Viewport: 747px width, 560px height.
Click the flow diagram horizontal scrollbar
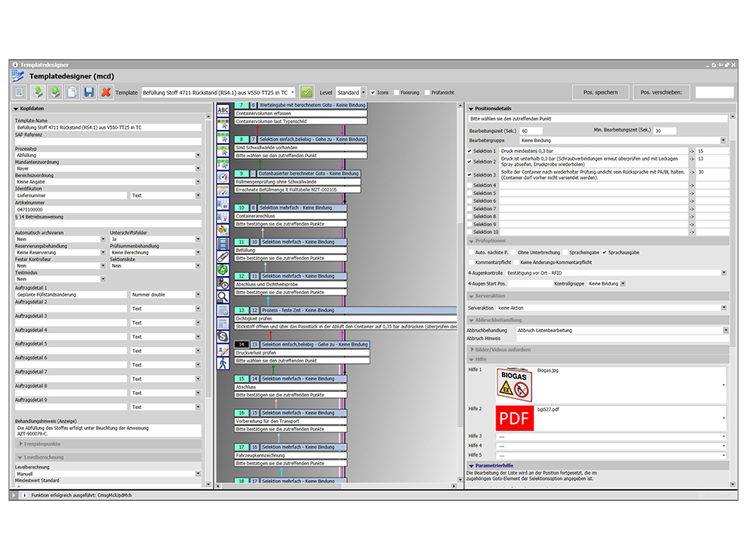click(336, 485)
